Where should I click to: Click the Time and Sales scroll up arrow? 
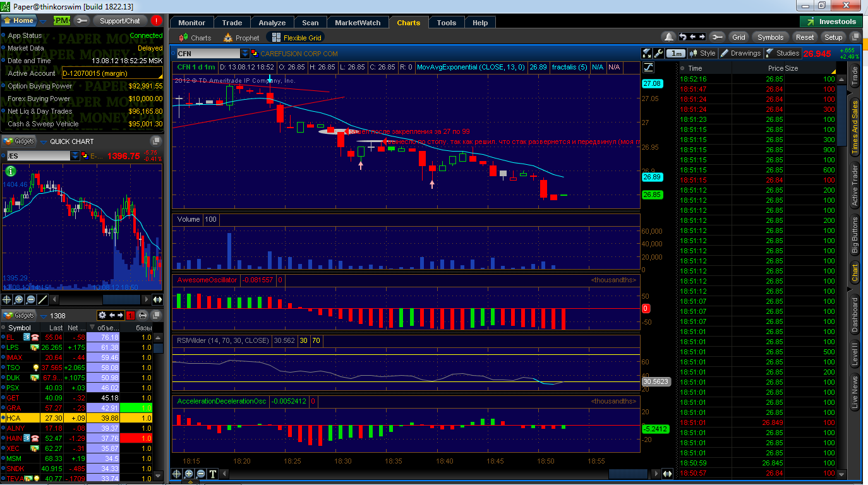point(841,79)
